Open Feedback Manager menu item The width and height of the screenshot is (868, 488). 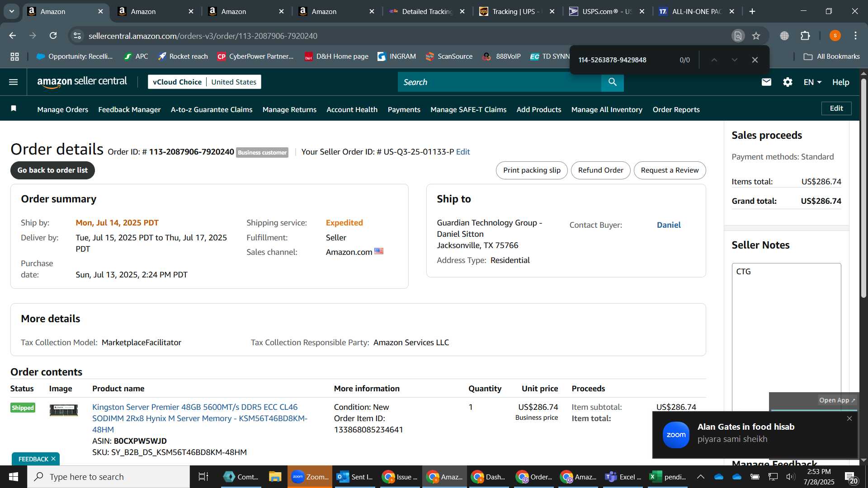click(129, 109)
